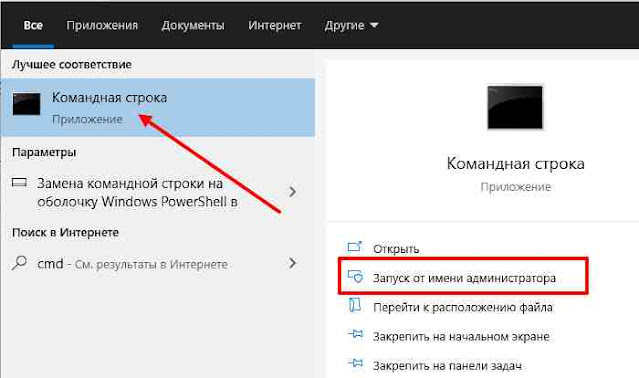Click Открыть in the right pane
639x378 pixels.
point(396,249)
